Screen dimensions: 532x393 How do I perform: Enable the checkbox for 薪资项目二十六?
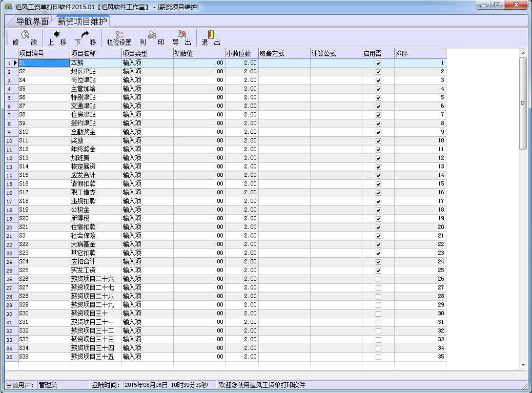click(378, 279)
